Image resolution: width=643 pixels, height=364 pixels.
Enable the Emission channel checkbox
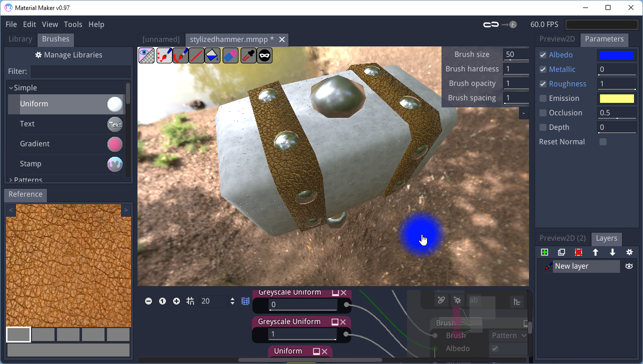coord(543,98)
